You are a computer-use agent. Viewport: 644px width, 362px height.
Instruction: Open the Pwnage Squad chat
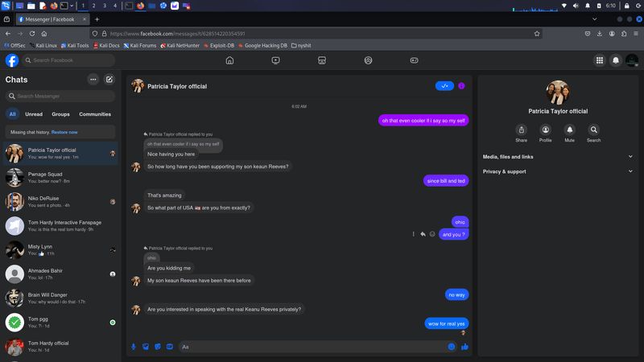tap(60, 177)
